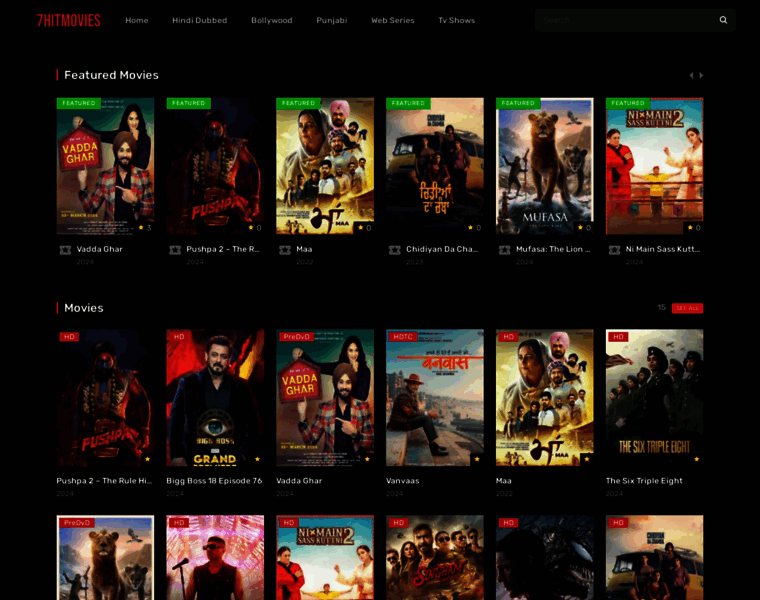Viewport: 760px width, 600px height.
Task: Click featured title Chidiyan Da Cha...
Action: (x=442, y=249)
